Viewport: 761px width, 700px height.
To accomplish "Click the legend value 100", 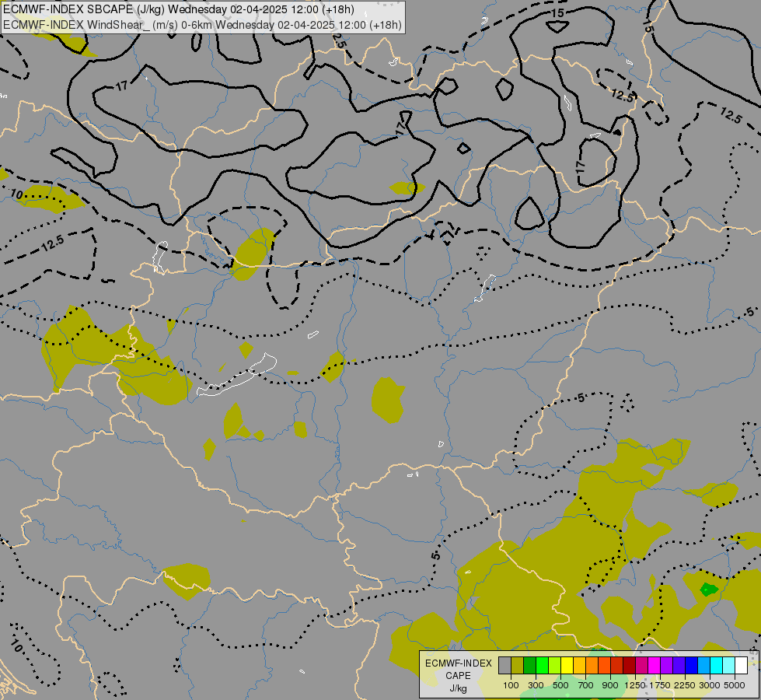I will [x=511, y=685].
